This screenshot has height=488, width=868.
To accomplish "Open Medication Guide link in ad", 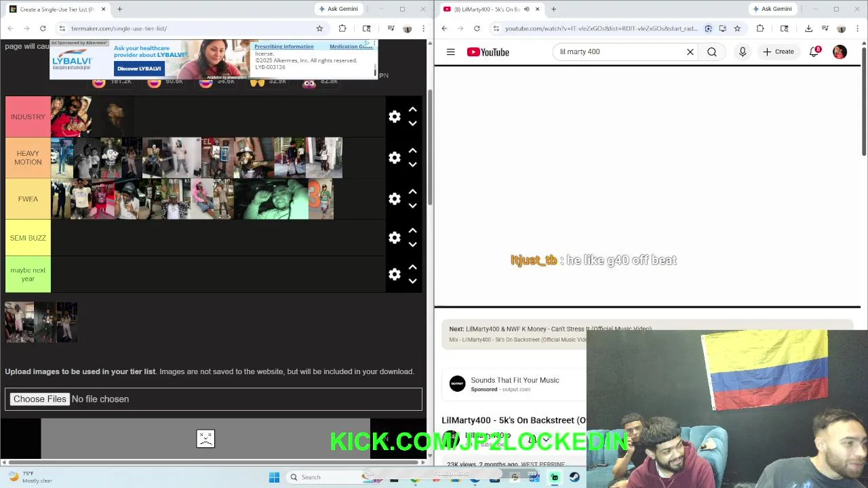I will (x=351, y=47).
